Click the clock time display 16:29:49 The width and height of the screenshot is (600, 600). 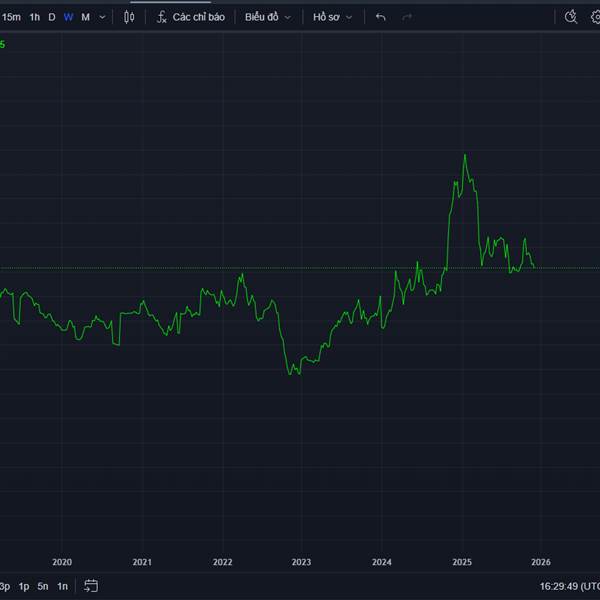[x=562, y=586]
